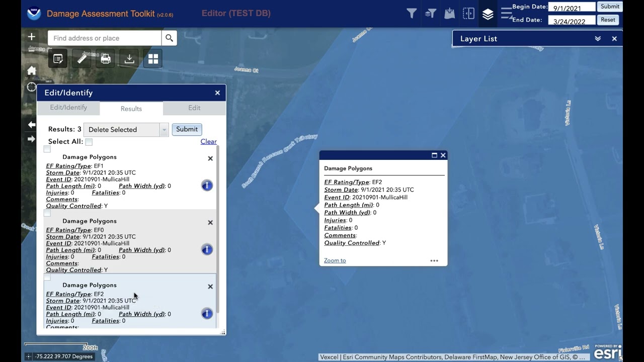Switch to the Edit/Identify tab
This screenshot has width=644, height=362.
(68, 108)
